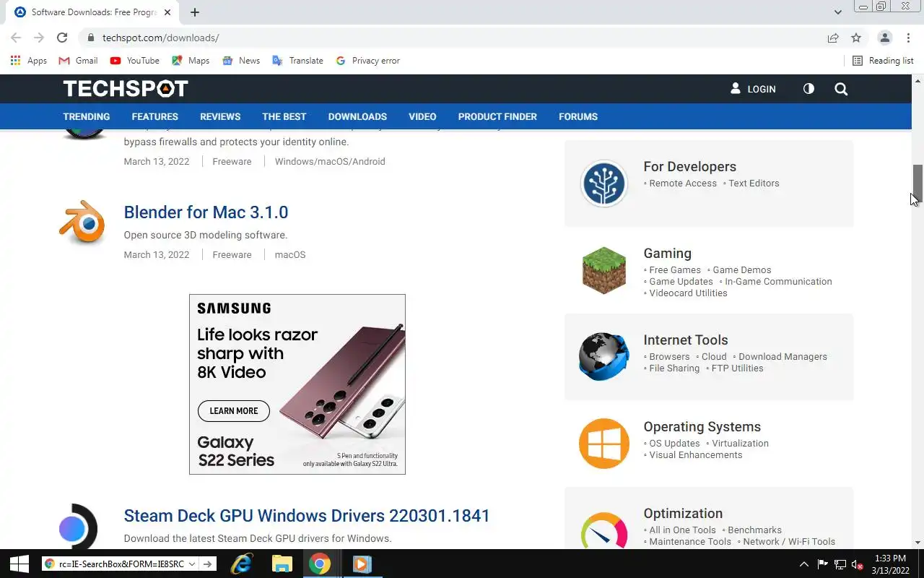Show hidden system tray icons chevron

803,564
